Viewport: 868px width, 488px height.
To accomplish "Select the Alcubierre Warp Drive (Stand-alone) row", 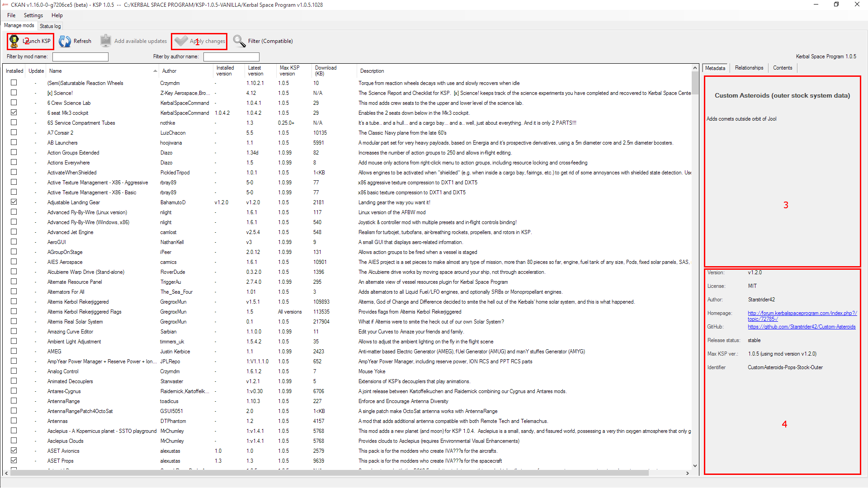I will pos(347,272).
